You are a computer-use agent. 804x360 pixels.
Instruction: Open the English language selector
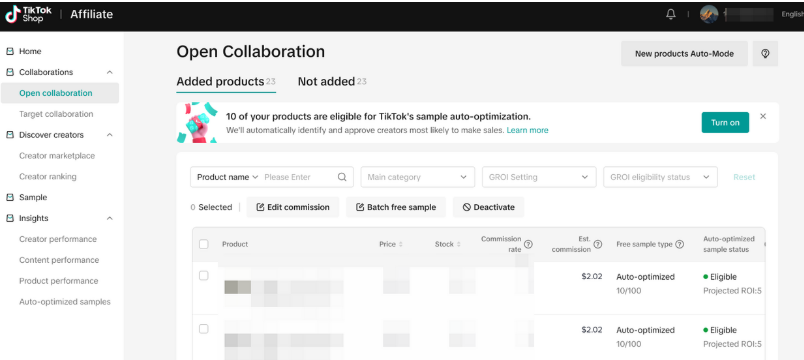tap(792, 14)
